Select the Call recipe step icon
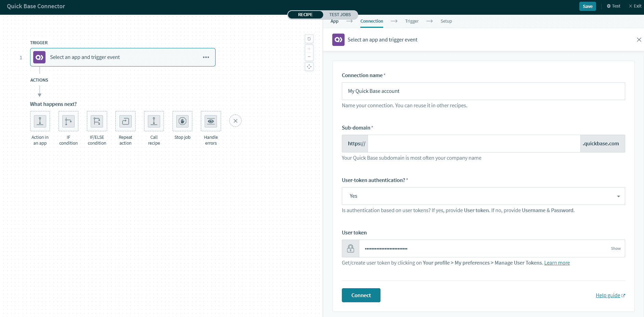 [x=154, y=121]
